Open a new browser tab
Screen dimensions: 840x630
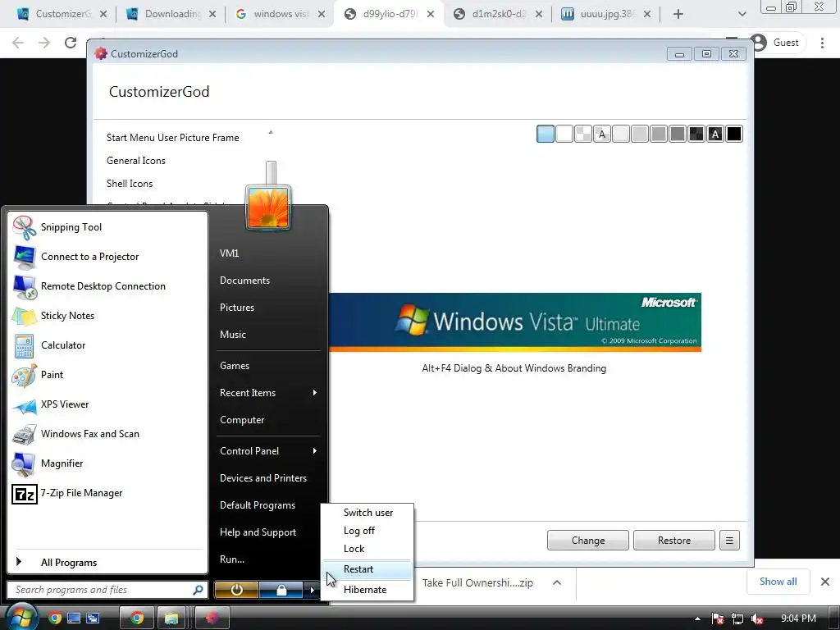coord(678,15)
